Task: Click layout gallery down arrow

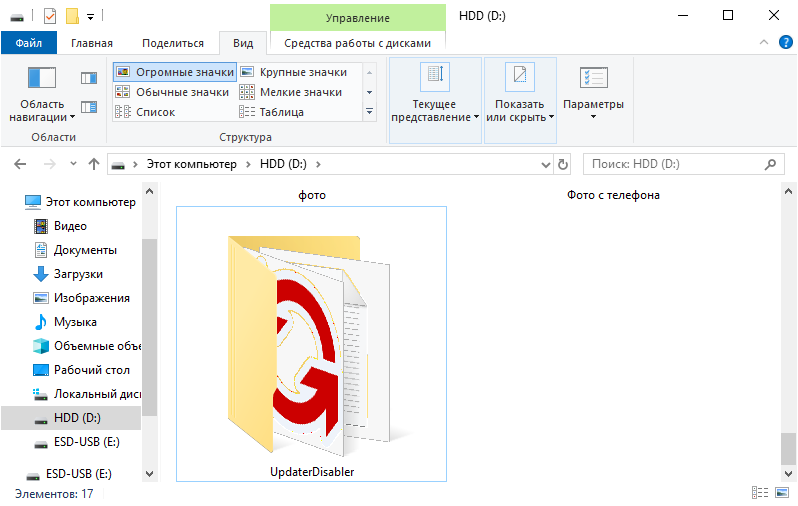Action: point(369,92)
